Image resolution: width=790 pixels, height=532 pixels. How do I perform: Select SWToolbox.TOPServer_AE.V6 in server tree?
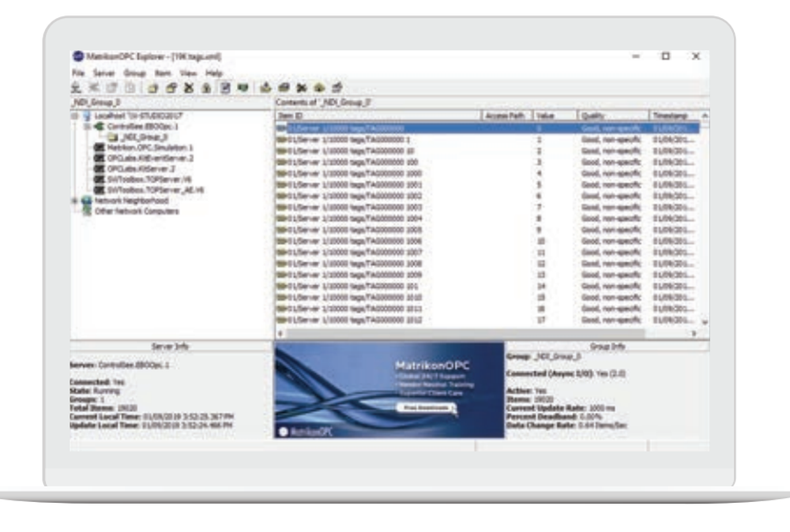pos(156,189)
